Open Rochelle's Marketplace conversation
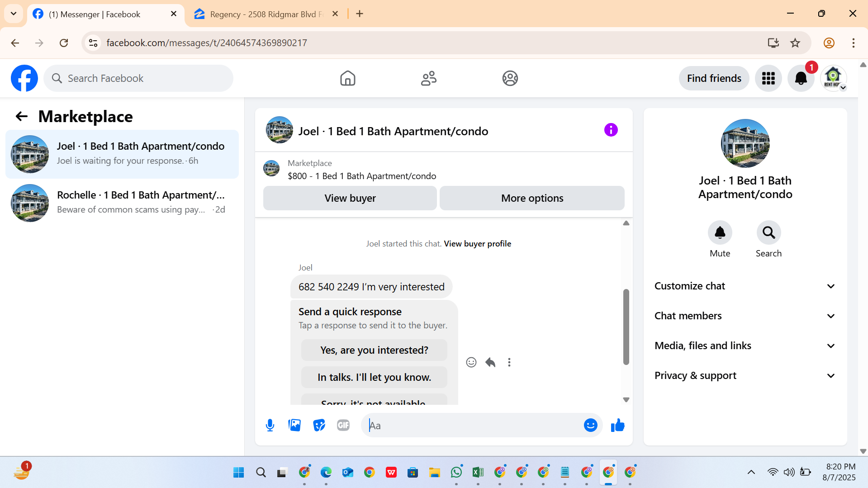 [x=122, y=203]
